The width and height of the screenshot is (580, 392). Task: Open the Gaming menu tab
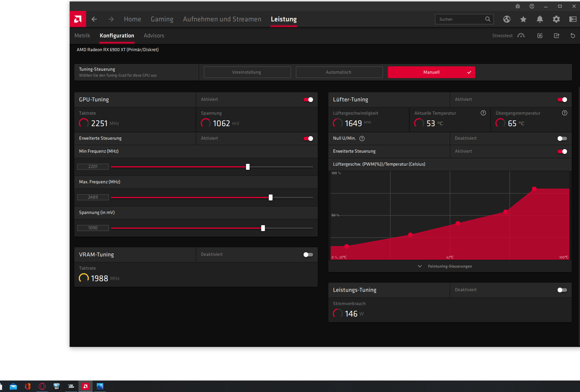coord(162,19)
